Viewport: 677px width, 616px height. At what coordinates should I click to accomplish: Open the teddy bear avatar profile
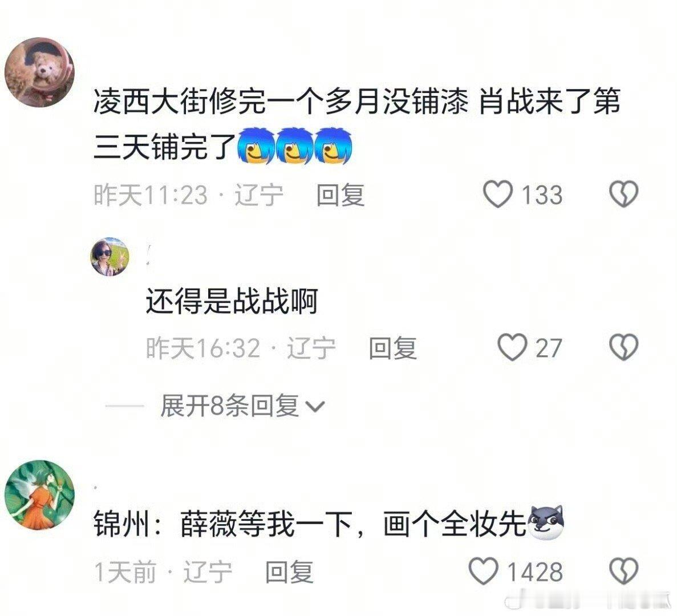[x=39, y=72]
